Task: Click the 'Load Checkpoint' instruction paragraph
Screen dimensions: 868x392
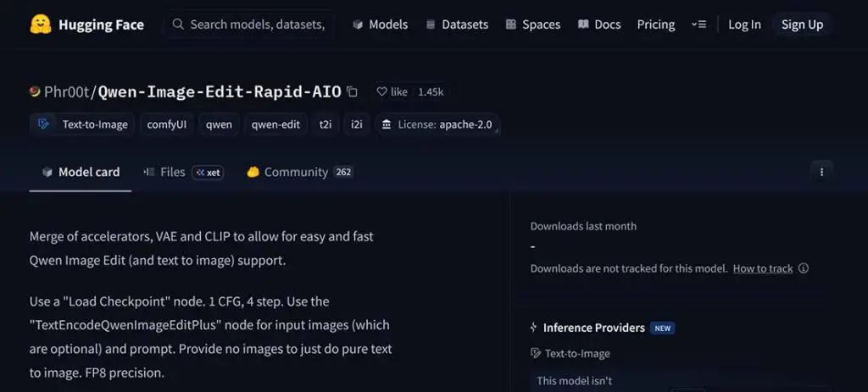Action: (211, 337)
